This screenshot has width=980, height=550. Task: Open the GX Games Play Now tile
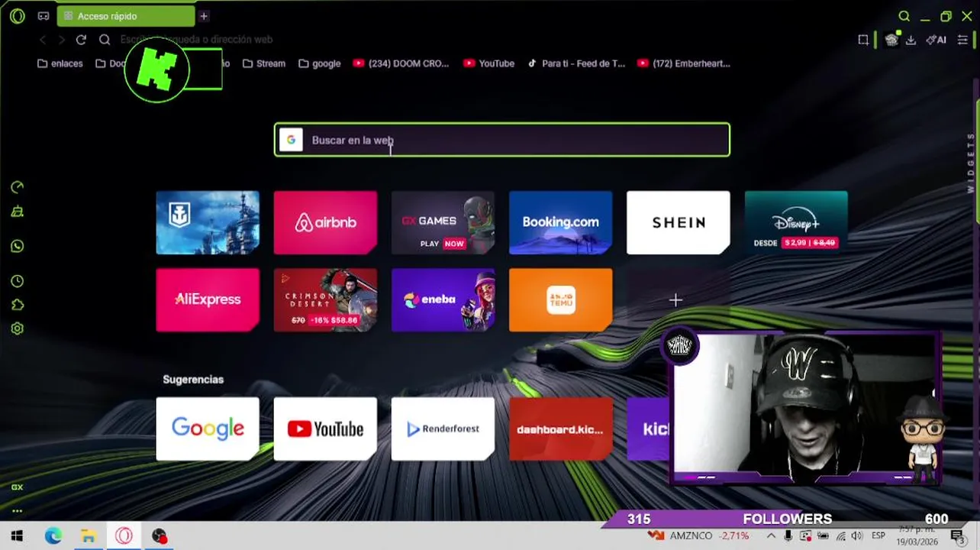[443, 222]
